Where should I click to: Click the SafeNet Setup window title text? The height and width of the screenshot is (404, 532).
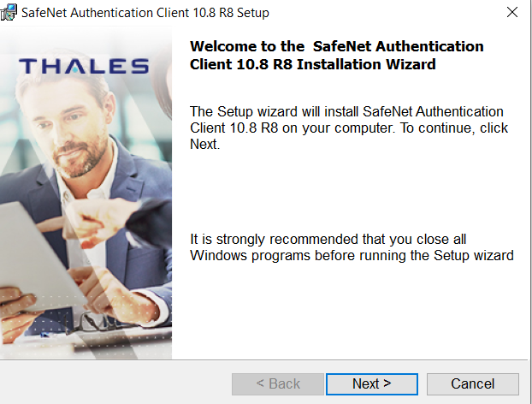click(145, 13)
